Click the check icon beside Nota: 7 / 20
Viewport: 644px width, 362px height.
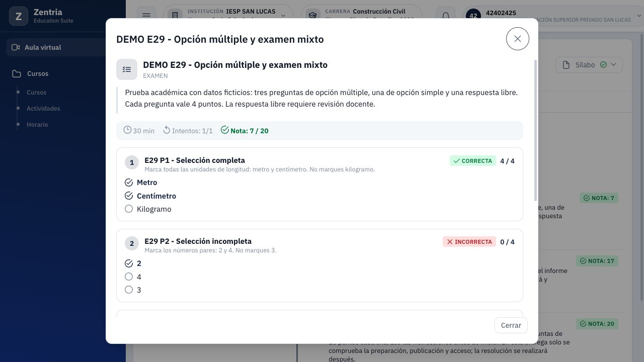click(225, 130)
